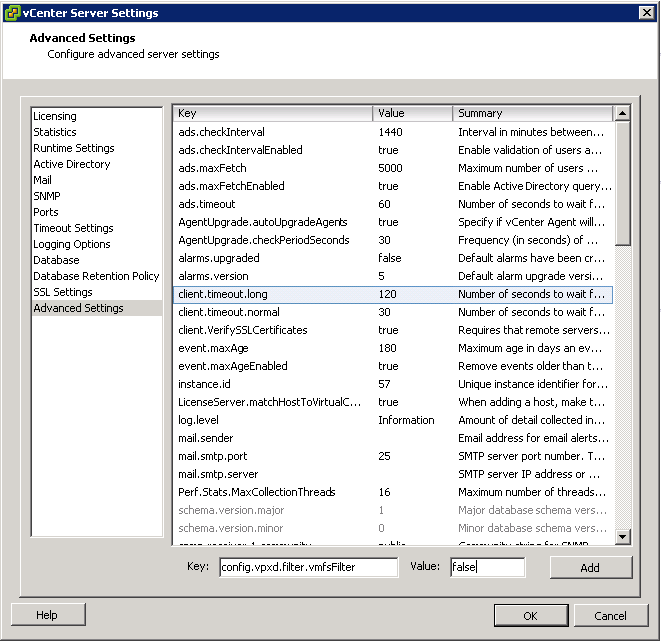Select the ads.checkIntervalEnabled row
This screenshot has height=641, width=661.
pos(393,150)
